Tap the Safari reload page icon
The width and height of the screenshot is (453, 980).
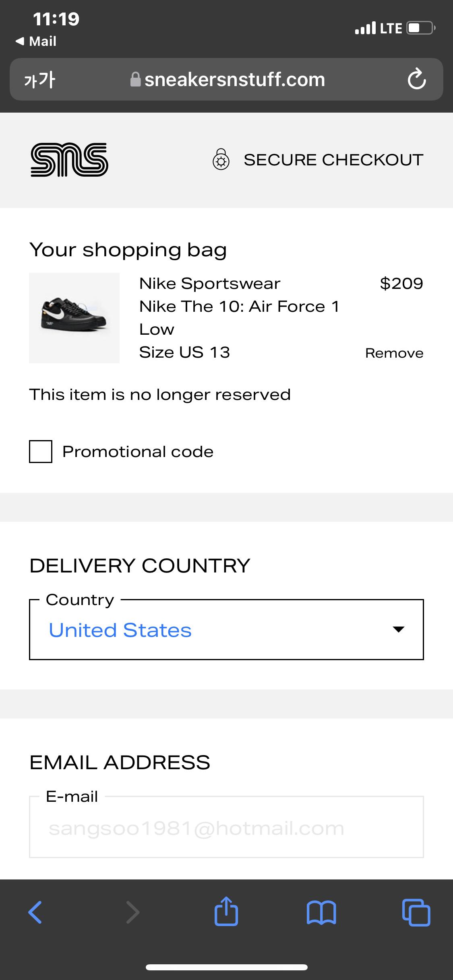(416, 79)
